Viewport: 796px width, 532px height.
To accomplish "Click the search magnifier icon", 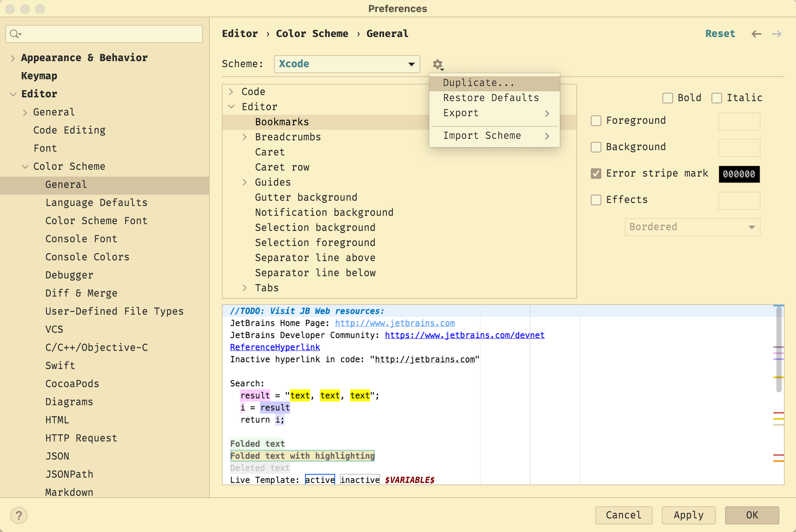I will (x=15, y=34).
